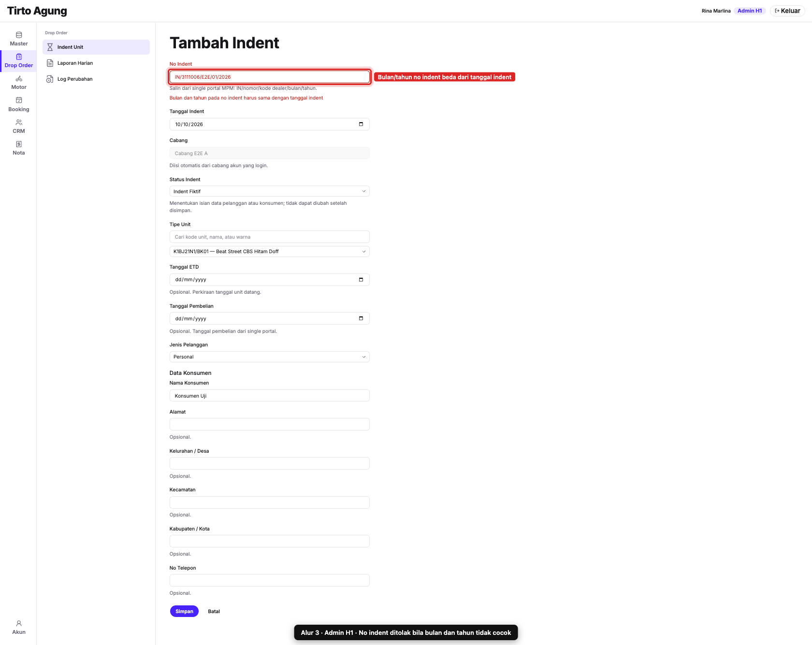Image resolution: width=812 pixels, height=645 pixels.
Task: Open the Master section in sidebar
Action: point(18,39)
